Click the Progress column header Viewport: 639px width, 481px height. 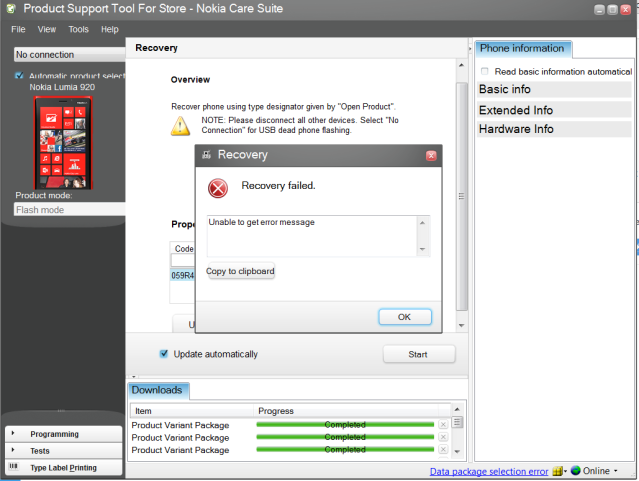[x=346, y=410]
